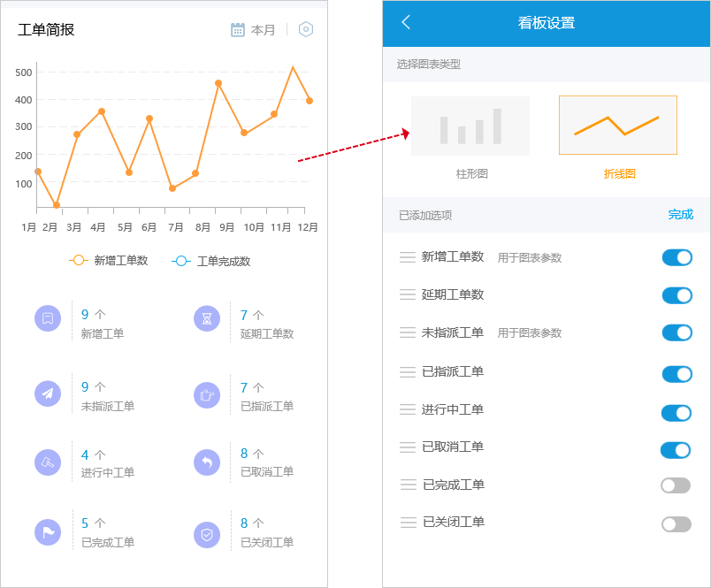Click the back arrow on 看板设置 header
This screenshot has width=711, height=588.
coord(406,24)
